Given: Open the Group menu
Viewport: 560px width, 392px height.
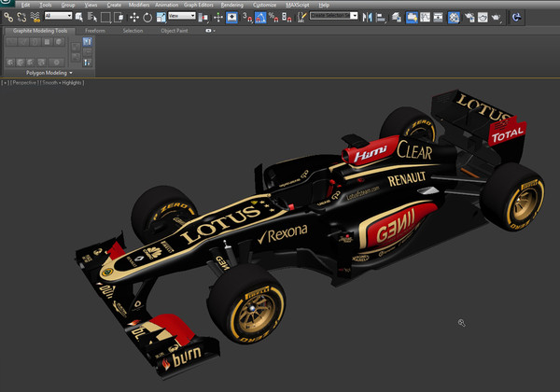Looking at the screenshot, I should pyautogui.click(x=68, y=5).
